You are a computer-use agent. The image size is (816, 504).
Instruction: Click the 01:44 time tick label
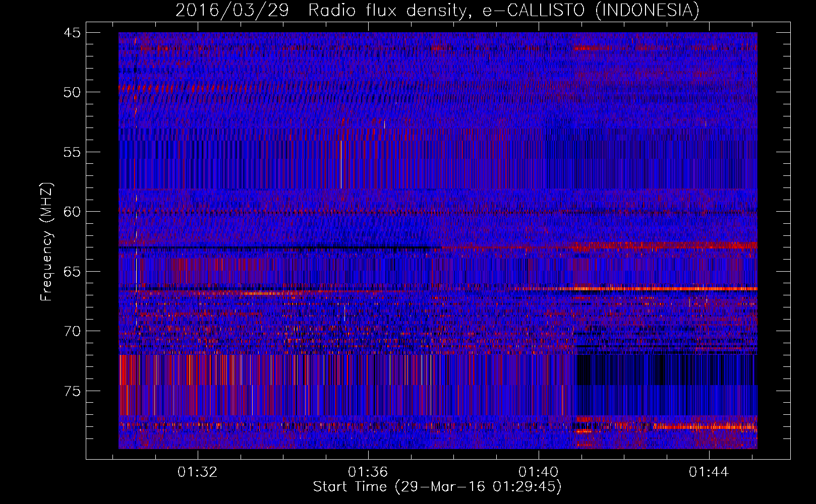[x=709, y=472]
